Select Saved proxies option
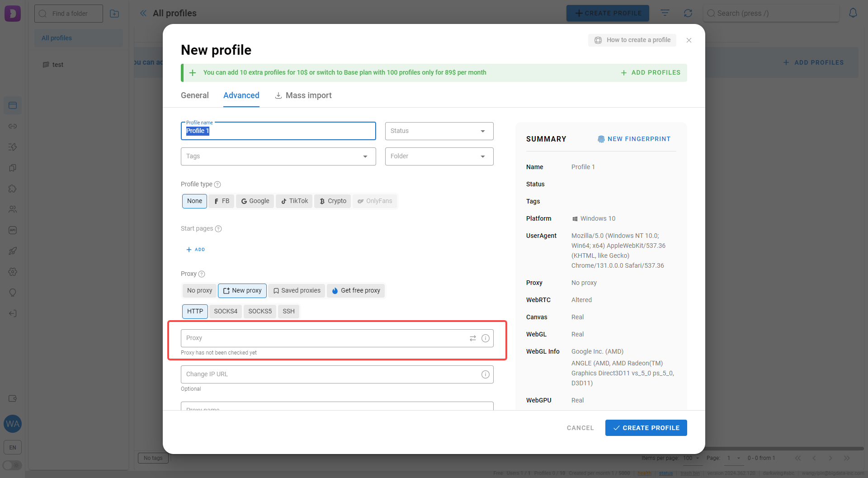Screen dimensions: 868x478 (297, 291)
